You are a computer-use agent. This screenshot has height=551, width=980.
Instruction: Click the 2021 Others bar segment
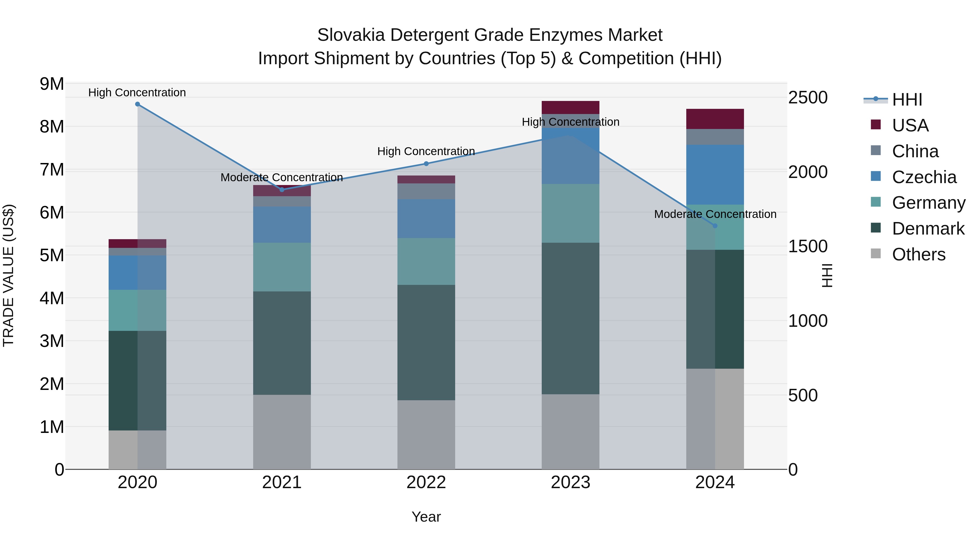click(x=282, y=432)
